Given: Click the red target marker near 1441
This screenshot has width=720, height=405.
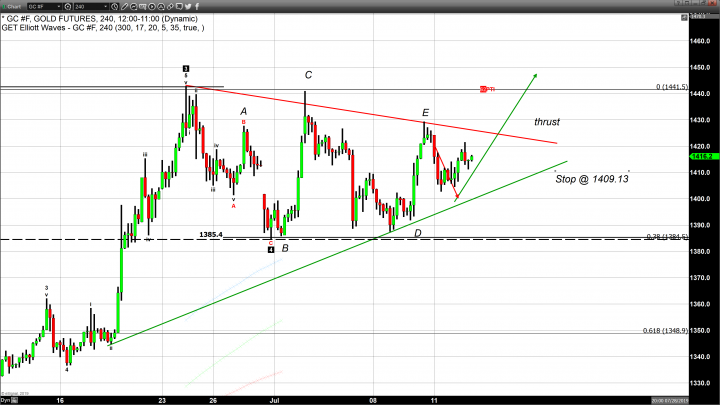Looking at the screenshot, I should click(x=487, y=90).
